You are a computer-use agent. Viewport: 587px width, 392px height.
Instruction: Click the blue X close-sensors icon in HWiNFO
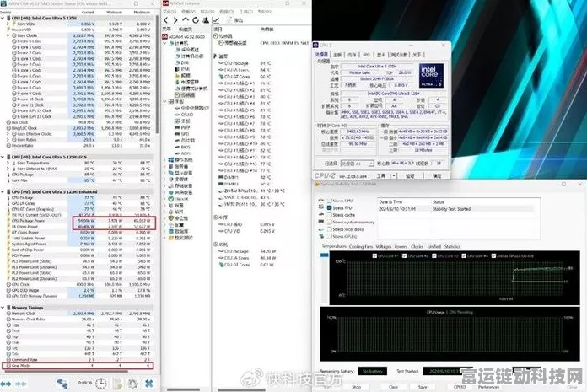click(149, 384)
